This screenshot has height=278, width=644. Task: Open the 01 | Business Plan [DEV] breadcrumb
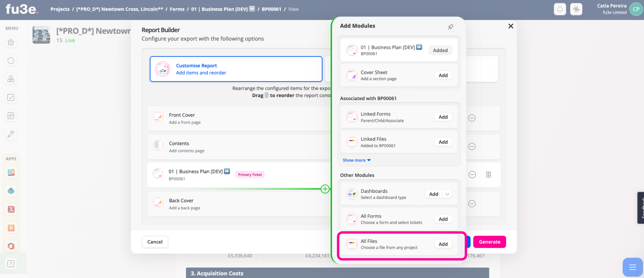(223, 9)
